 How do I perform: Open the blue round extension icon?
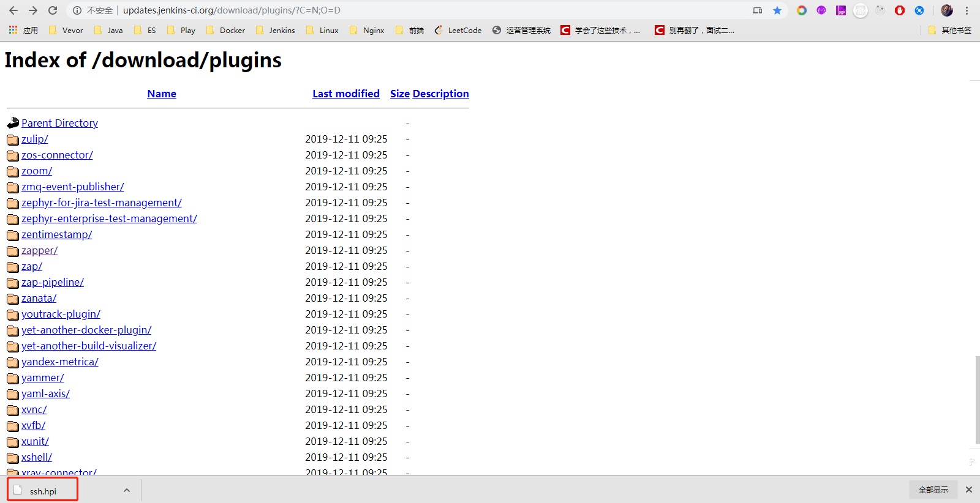pyautogui.click(x=919, y=10)
